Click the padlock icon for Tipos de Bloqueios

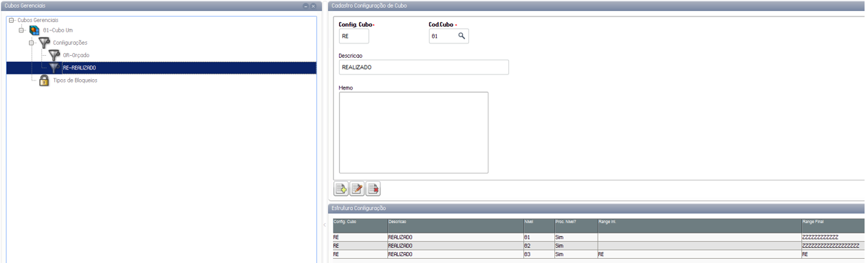click(44, 80)
